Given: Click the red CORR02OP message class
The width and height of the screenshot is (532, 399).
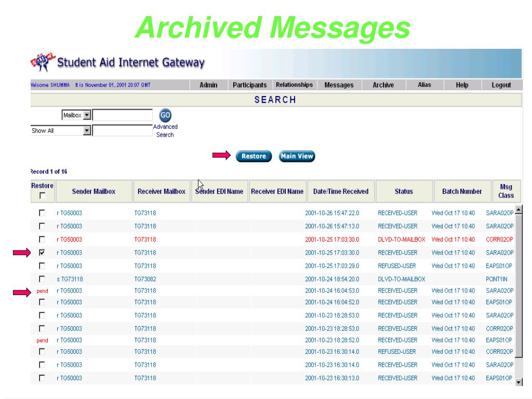Looking at the screenshot, I should click(499, 240).
